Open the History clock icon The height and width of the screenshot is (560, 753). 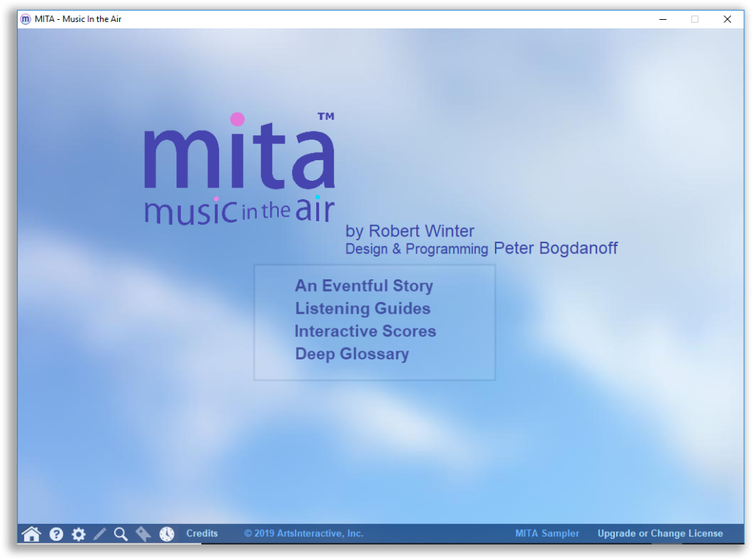pyautogui.click(x=166, y=534)
